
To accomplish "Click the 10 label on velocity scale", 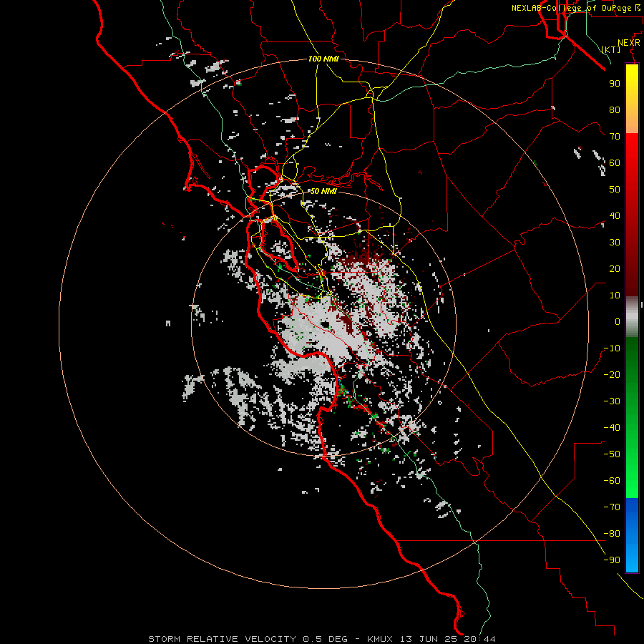I will tap(615, 296).
